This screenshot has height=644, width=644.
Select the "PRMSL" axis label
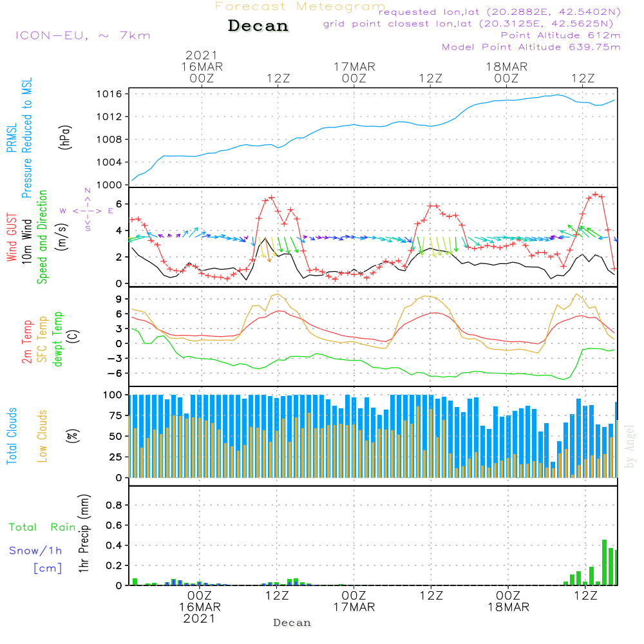12,137
